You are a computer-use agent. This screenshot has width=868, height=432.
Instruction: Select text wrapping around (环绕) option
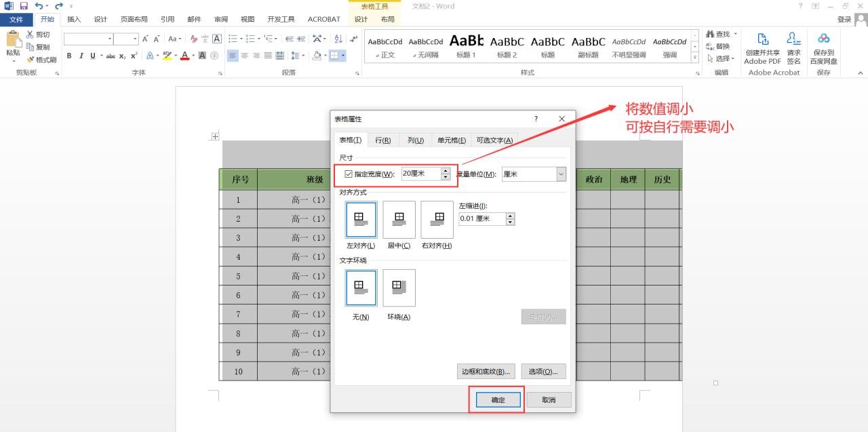(399, 288)
